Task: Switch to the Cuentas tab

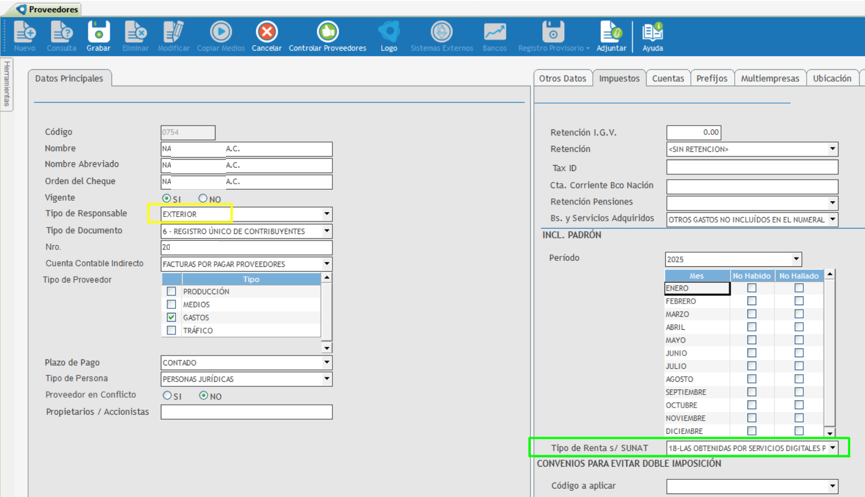Action: [x=667, y=78]
